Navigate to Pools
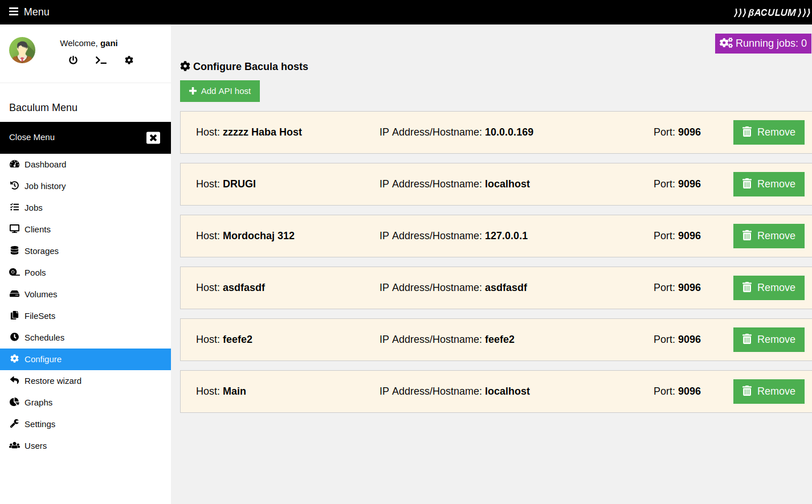This screenshot has width=812, height=504. point(85,273)
